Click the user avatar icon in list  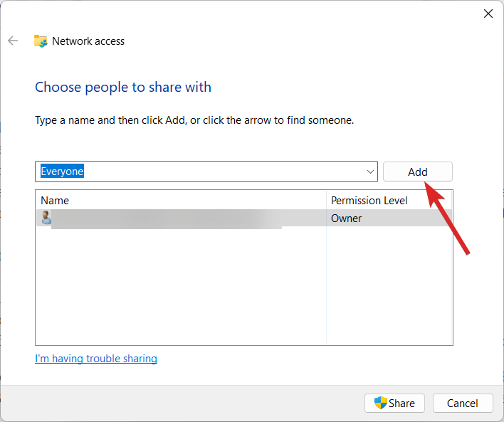click(x=46, y=218)
